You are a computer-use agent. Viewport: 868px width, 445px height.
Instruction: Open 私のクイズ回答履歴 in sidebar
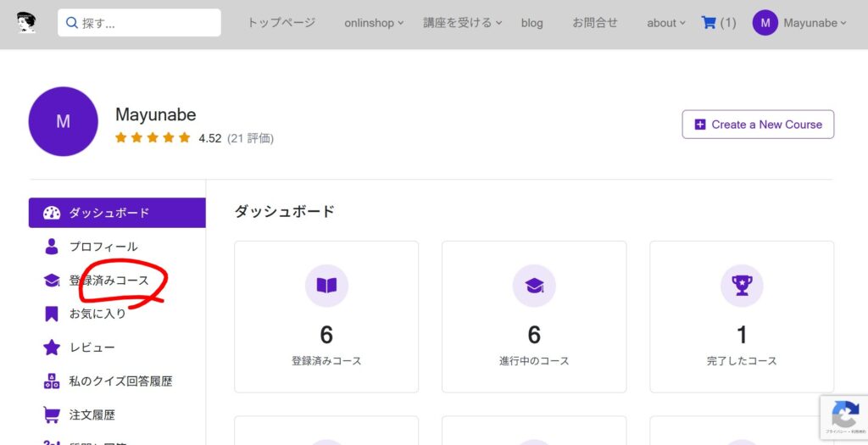coord(120,381)
